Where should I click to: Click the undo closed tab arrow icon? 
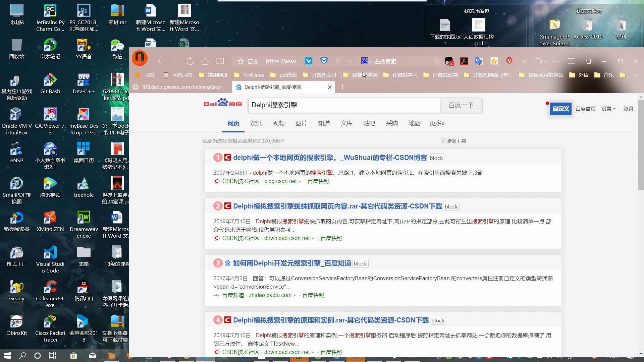(538, 61)
